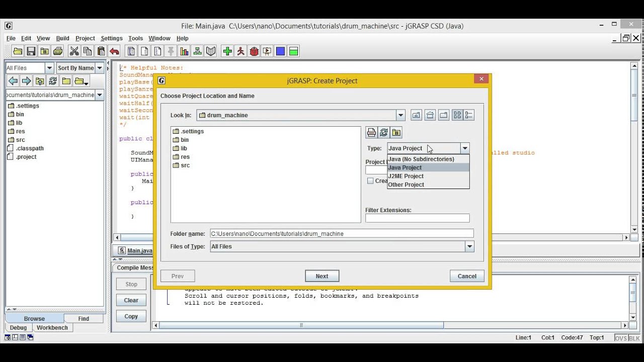
Task: Click dialog refresh icon above Type
Action: [384, 133]
